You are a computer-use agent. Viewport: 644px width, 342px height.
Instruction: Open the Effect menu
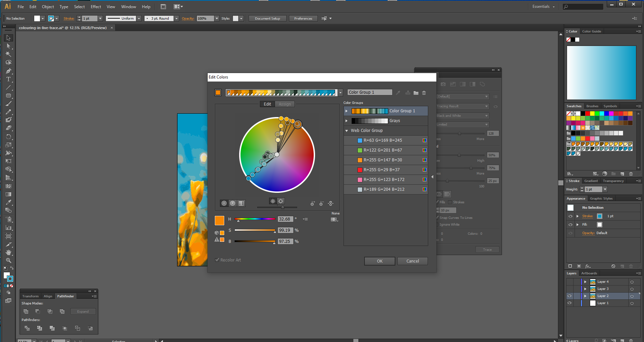(96, 7)
